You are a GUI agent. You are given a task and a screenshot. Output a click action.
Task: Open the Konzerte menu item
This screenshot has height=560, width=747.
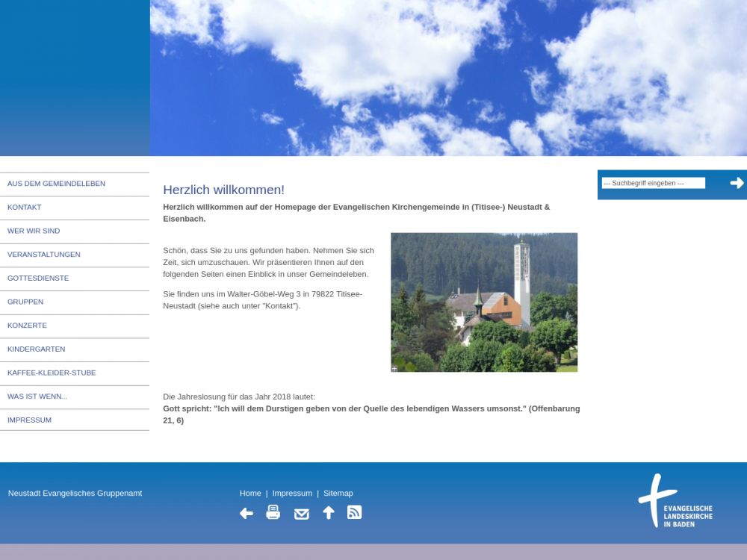pos(27,326)
